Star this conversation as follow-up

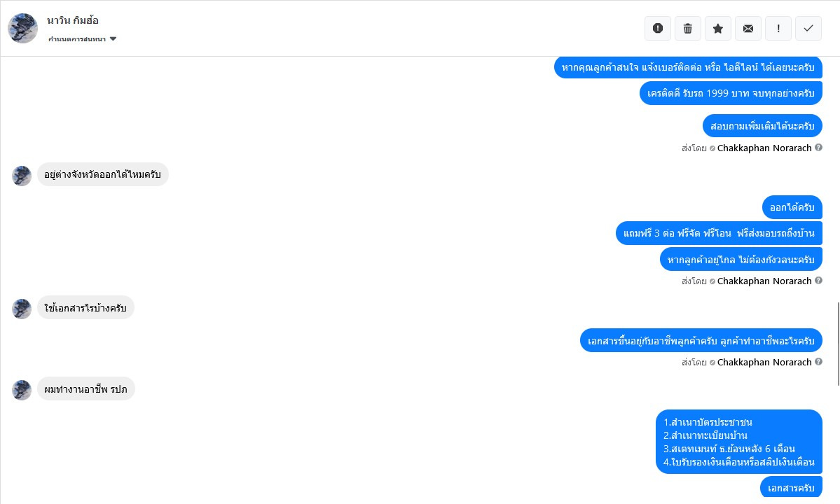point(718,29)
